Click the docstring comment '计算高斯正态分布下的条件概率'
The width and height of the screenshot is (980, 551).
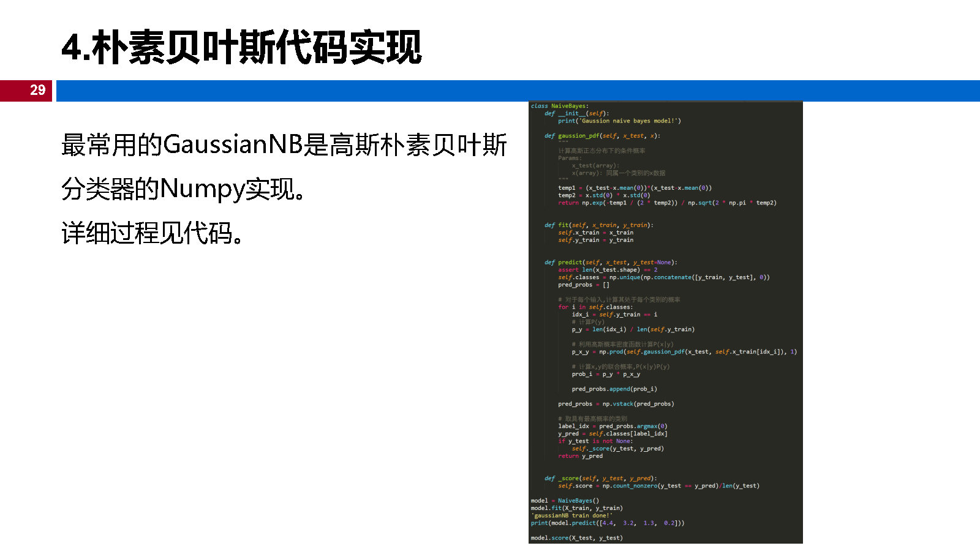[x=601, y=151]
